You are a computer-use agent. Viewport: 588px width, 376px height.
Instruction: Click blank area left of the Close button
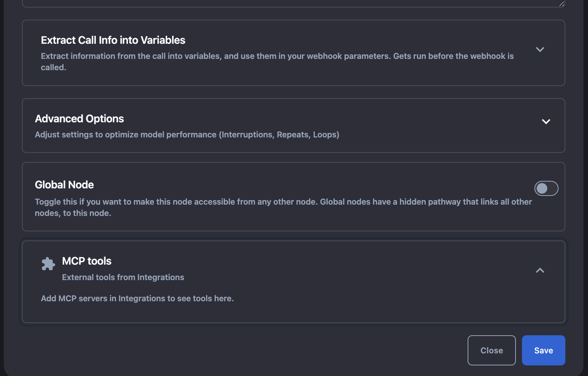click(x=264, y=350)
